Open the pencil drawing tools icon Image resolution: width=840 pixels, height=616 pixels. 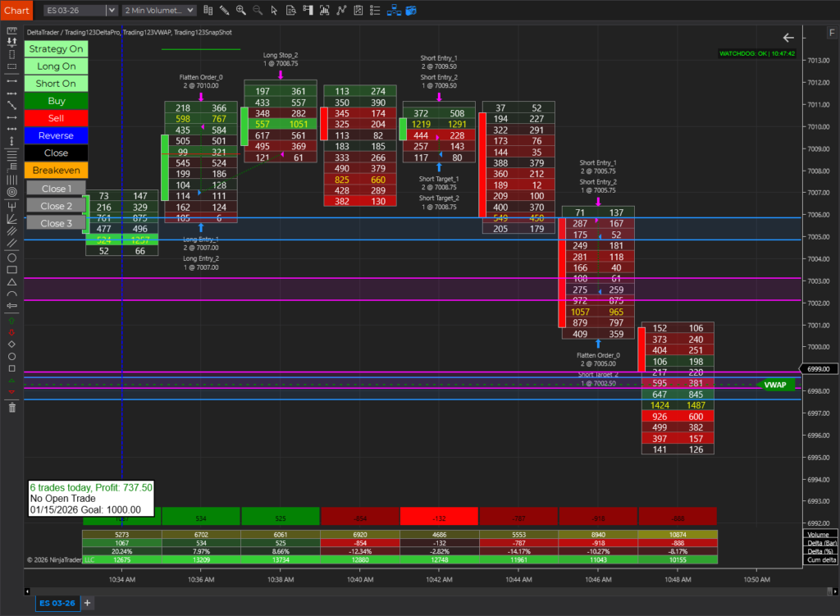(x=224, y=10)
